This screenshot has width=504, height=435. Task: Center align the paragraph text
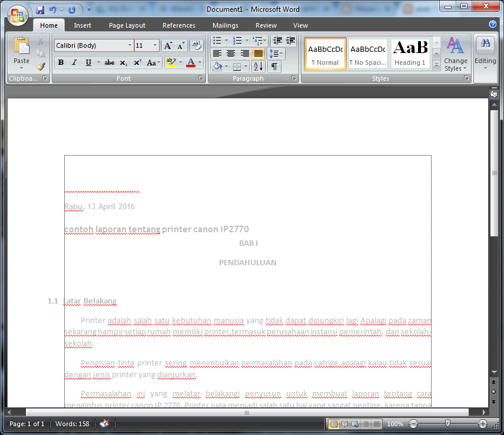230,54
